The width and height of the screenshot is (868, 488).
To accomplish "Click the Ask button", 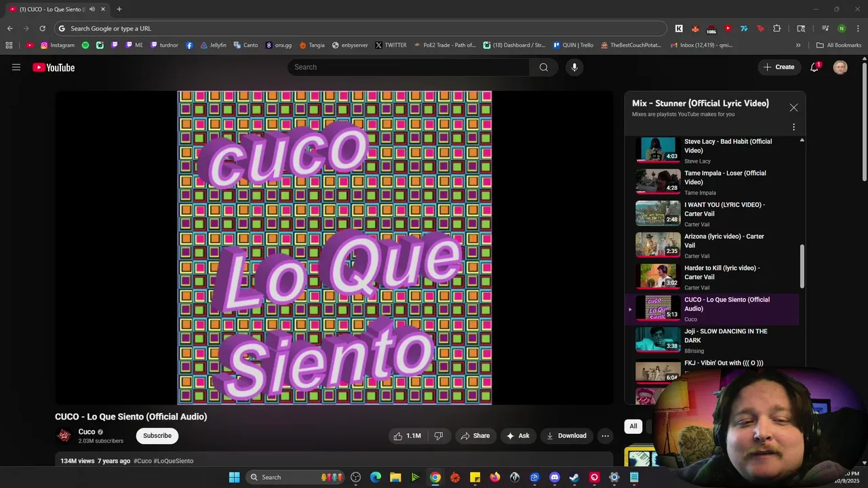I will [518, 436].
